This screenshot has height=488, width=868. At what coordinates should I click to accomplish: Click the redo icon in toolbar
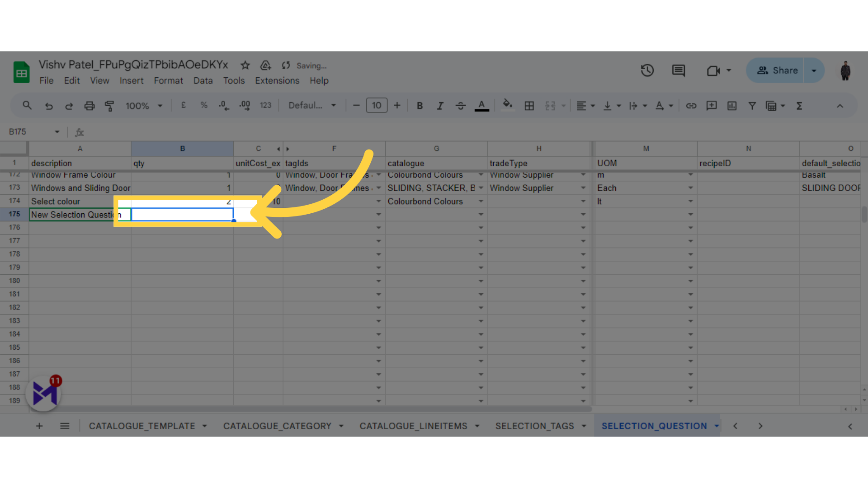tap(70, 105)
